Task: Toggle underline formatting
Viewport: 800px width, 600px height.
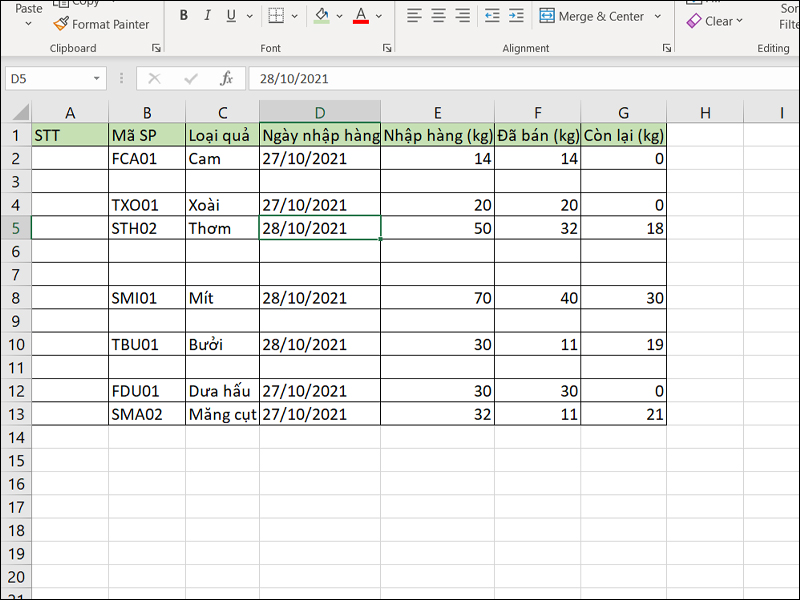Action: pyautogui.click(x=232, y=16)
